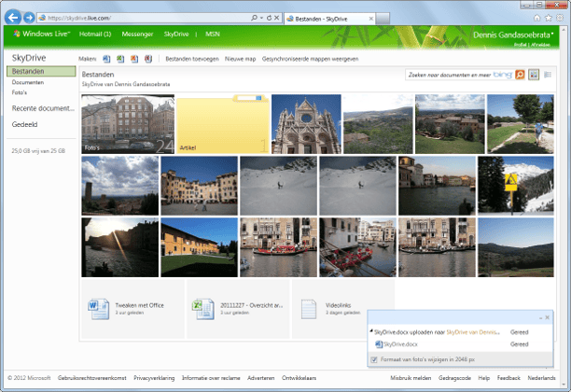This screenshot has width=571, height=392.
Task: Open a new blank browser tab
Action: 383,19
